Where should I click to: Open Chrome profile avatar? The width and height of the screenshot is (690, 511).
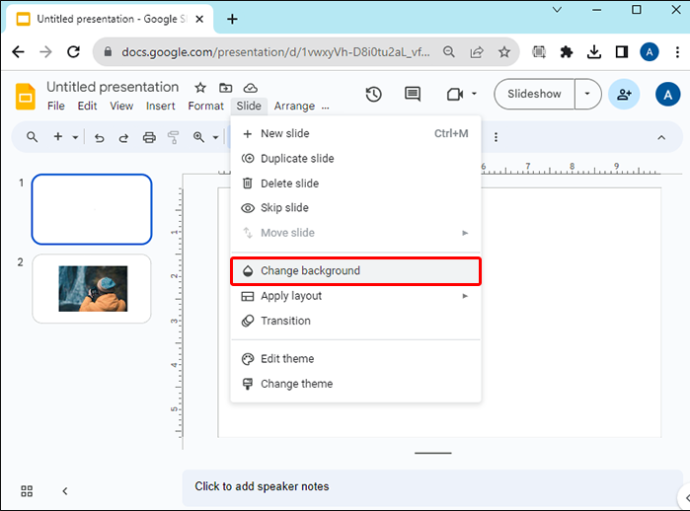(x=650, y=52)
